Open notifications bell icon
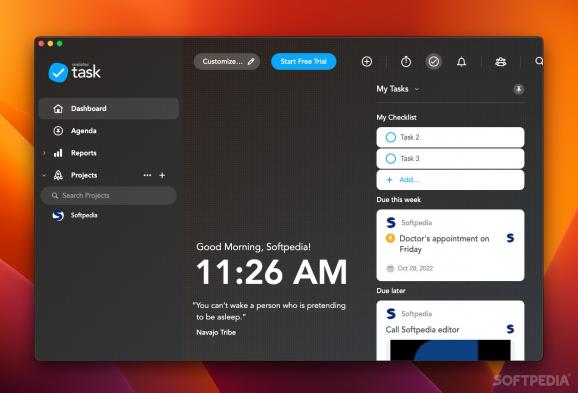The image size is (578, 393). pyautogui.click(x=462, y=62)
